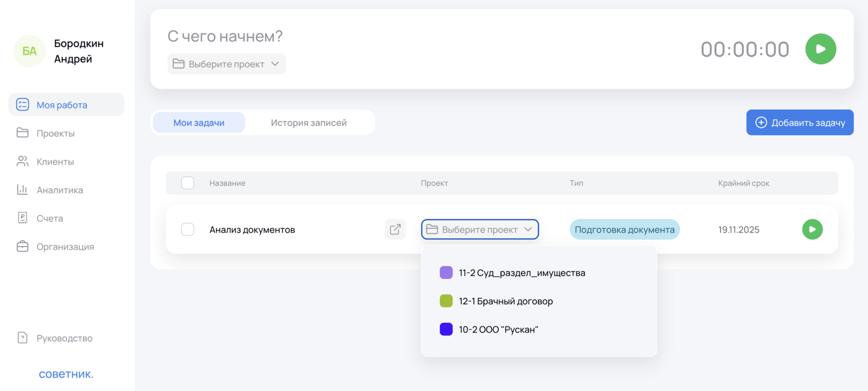Choose 12-1 Брачный договор from project list
The height and width of the screenshot is (391, 868).
[x=505, y=301]
